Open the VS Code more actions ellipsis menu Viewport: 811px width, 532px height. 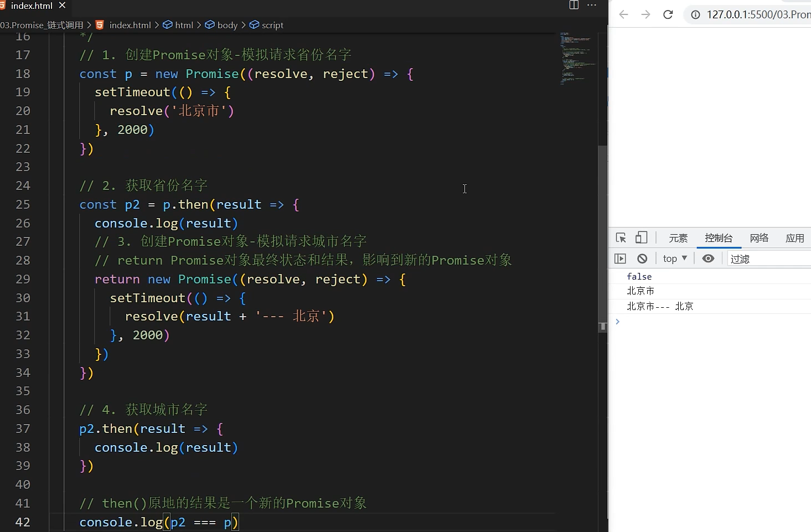592,6
